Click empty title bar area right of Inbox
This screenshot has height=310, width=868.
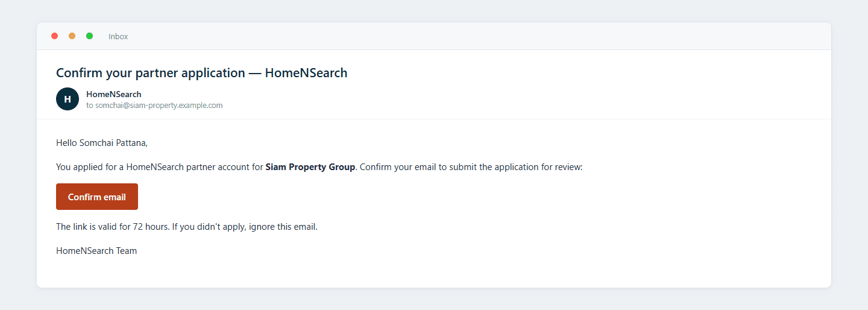click(x=476, y=36)
